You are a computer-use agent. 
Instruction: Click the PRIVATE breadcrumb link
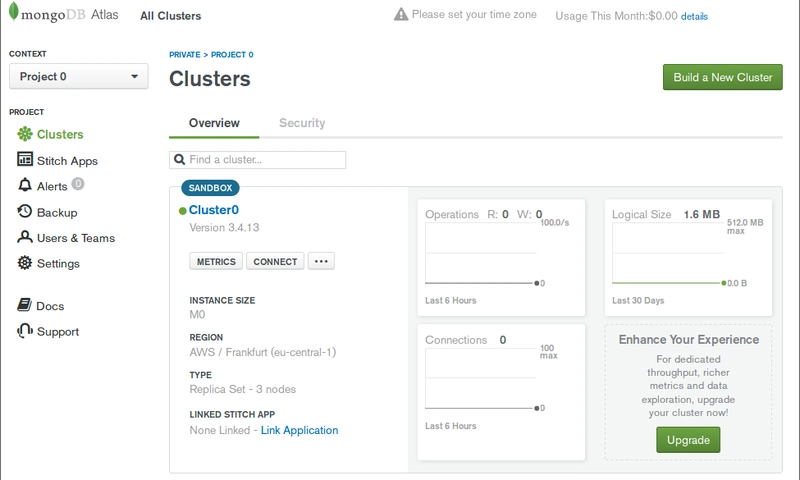tap(185, 55)
